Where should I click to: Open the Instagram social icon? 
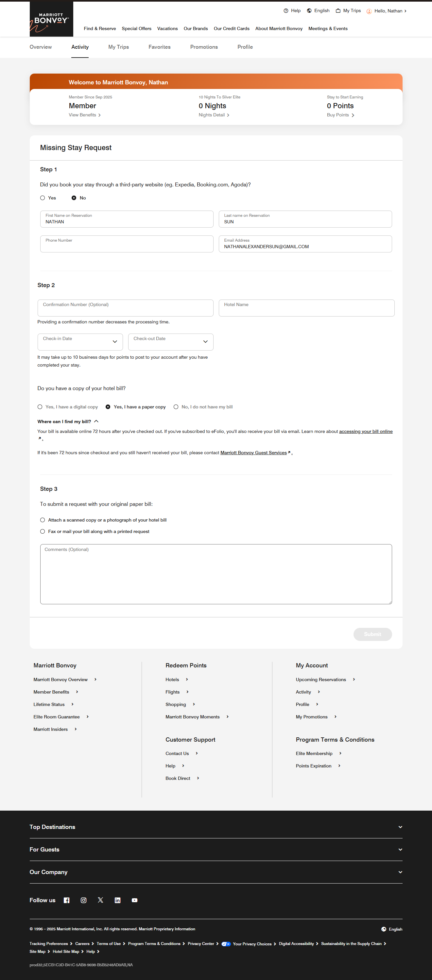click(x=83, y=900)
